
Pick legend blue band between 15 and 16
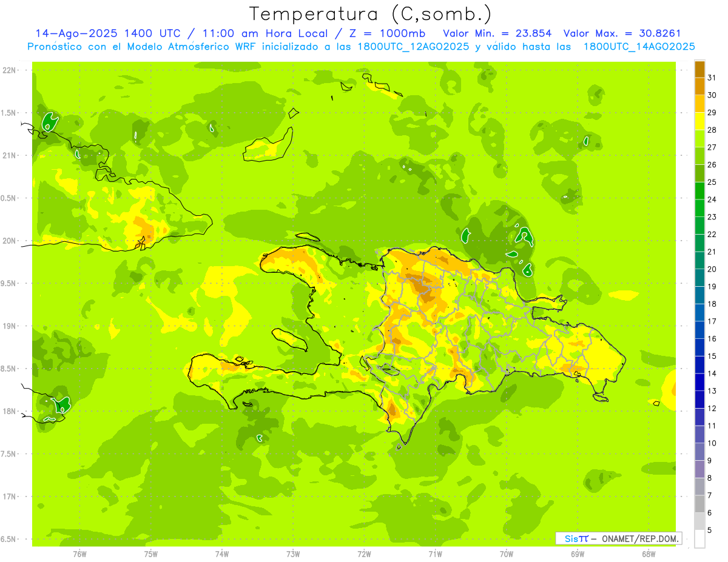pos(700,347)
